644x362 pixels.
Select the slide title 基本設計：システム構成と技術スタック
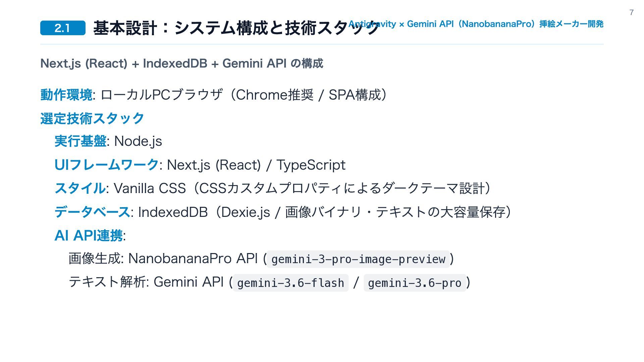coord(236,28)
